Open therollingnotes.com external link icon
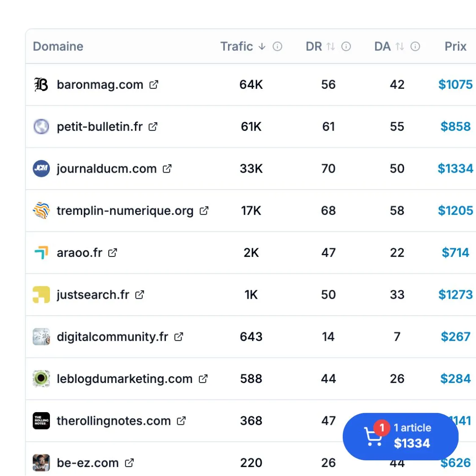This screenshot has width=476, height=476. 181,421
